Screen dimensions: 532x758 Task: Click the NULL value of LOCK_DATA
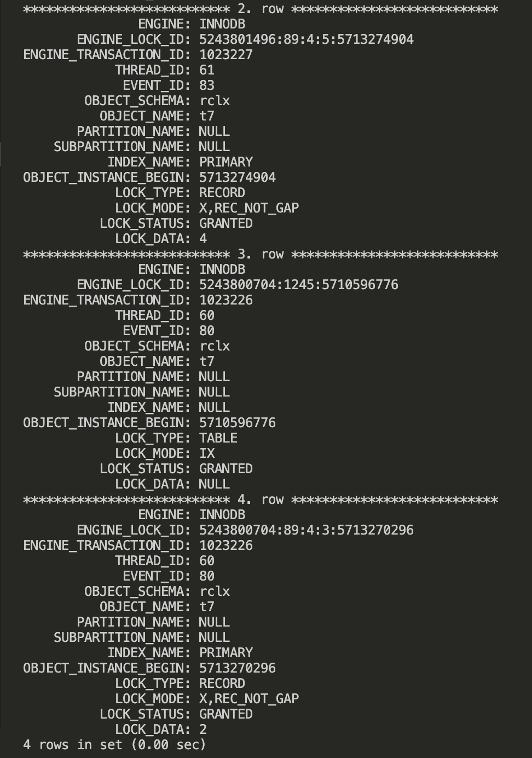214,484
